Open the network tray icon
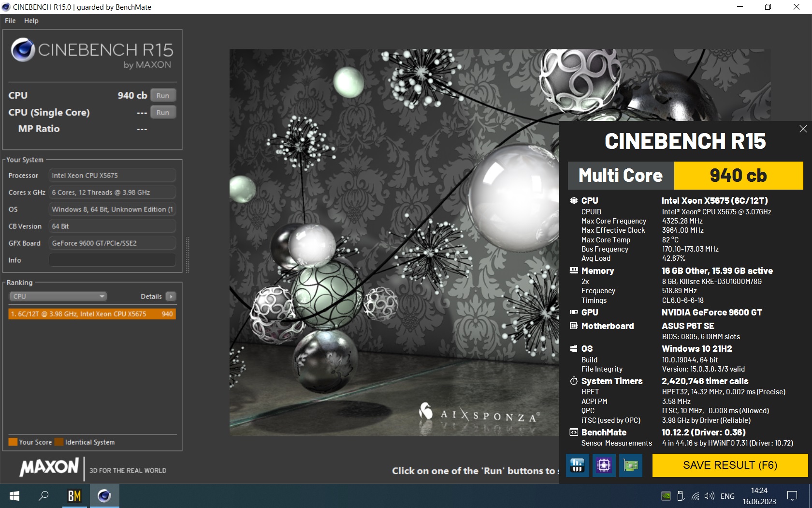Image resolution: width=812 pixels, height=508 pixels. 695,496
